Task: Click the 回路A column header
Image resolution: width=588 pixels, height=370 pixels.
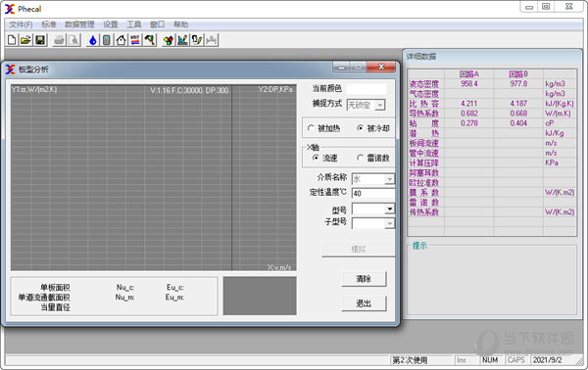Action: pyautogui.click(x=469, y=73)
